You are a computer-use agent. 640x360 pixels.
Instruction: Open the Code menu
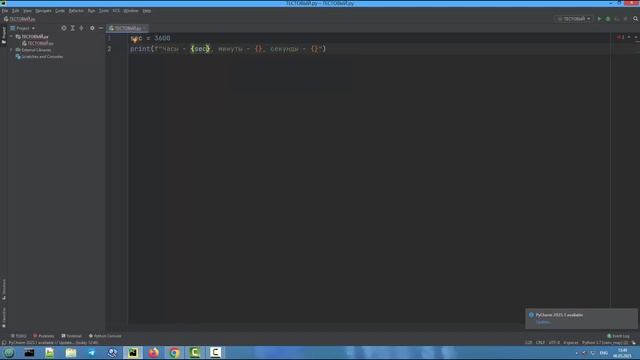60,11
